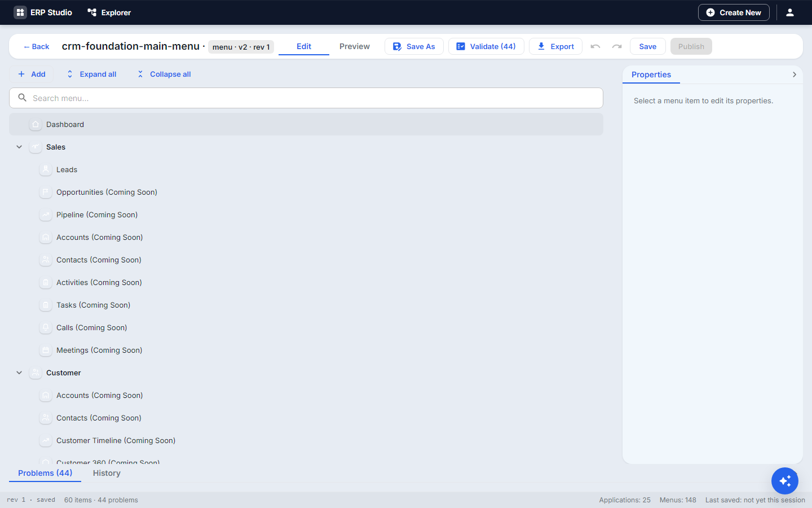
Task: Click the Pipeline trend icon
Action: point(46,214)
